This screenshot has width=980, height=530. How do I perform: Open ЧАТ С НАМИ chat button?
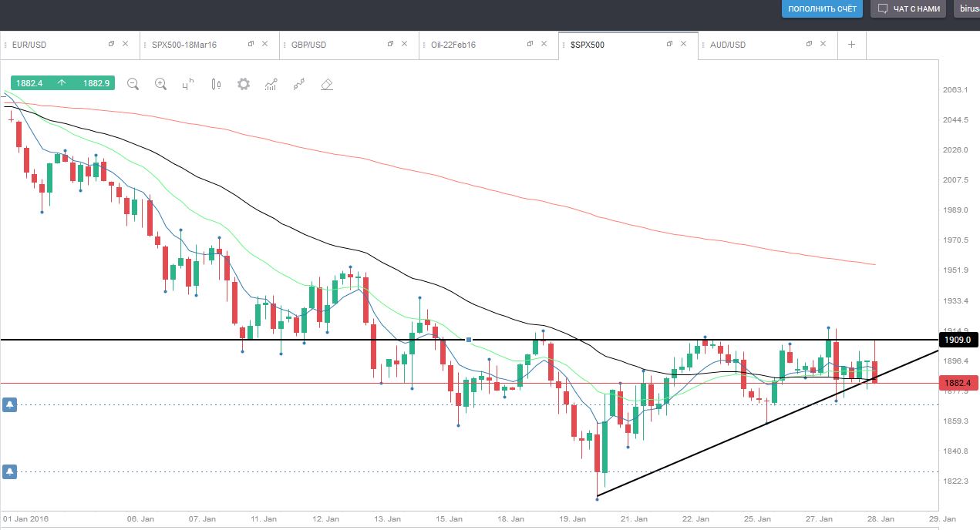pyautogui.click(x=911, y=9)
